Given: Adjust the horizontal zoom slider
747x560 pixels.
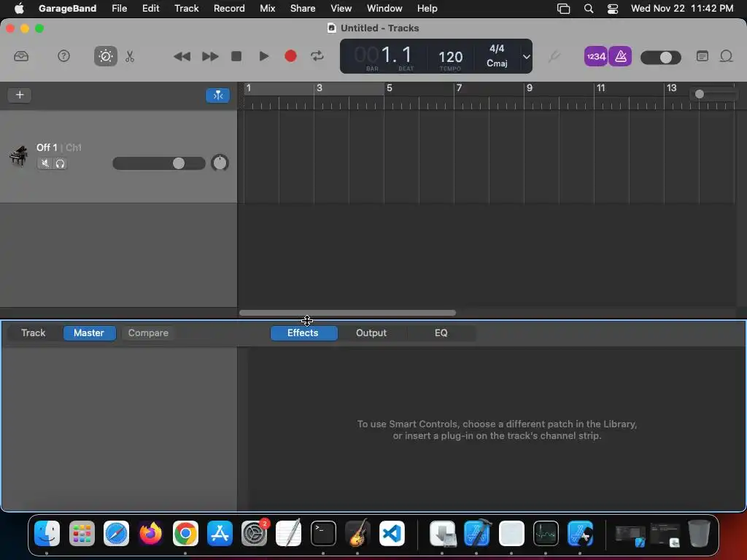Looking at the screenshot, I should [713, 94].
